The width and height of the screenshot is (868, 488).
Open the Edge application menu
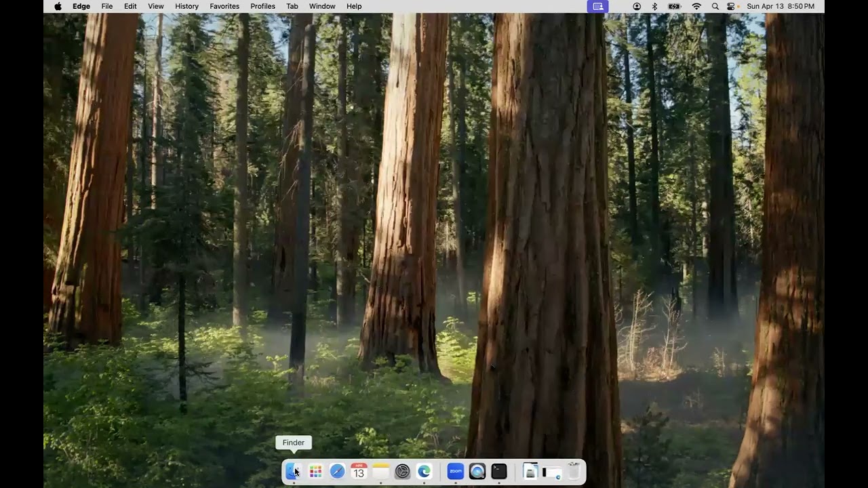(x=81, y=6)
